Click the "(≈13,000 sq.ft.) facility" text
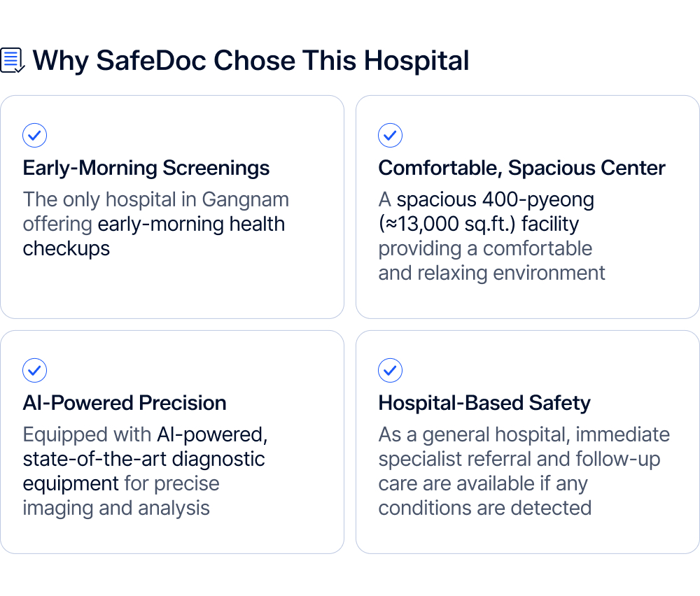This screenshot has height=596, width=700. (x=479, y=224)
